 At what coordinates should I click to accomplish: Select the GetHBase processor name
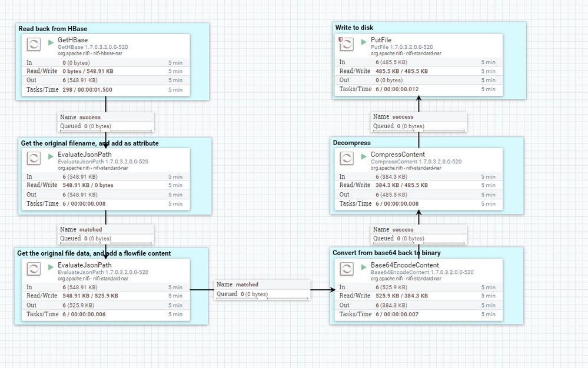coord(73,40)
